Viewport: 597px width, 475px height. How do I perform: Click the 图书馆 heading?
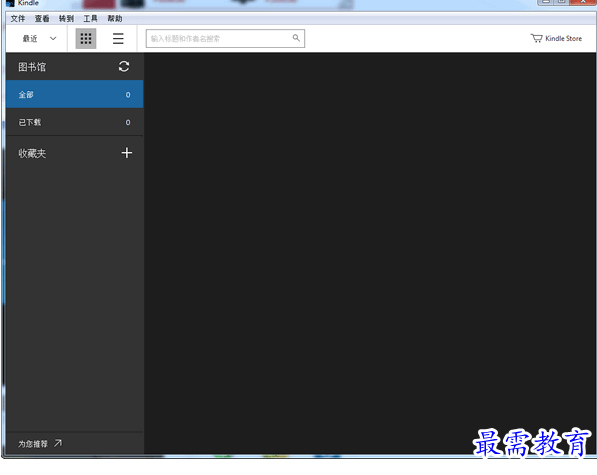point(32,67)
